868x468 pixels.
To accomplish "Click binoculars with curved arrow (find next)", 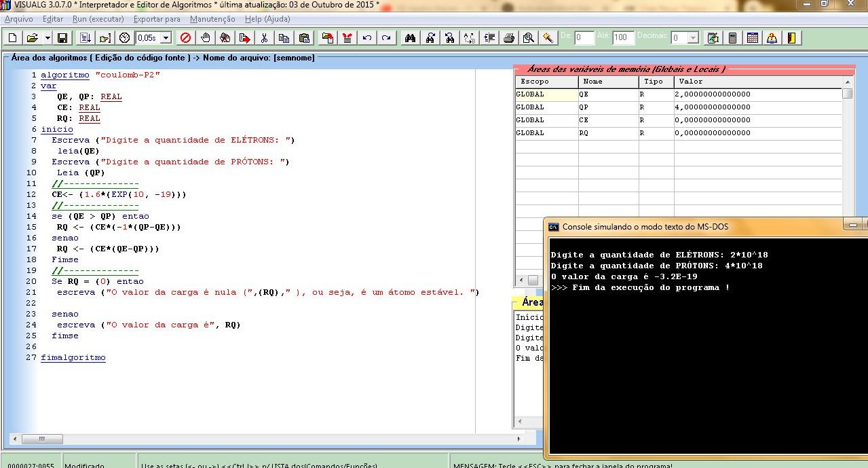I will 430,38.
